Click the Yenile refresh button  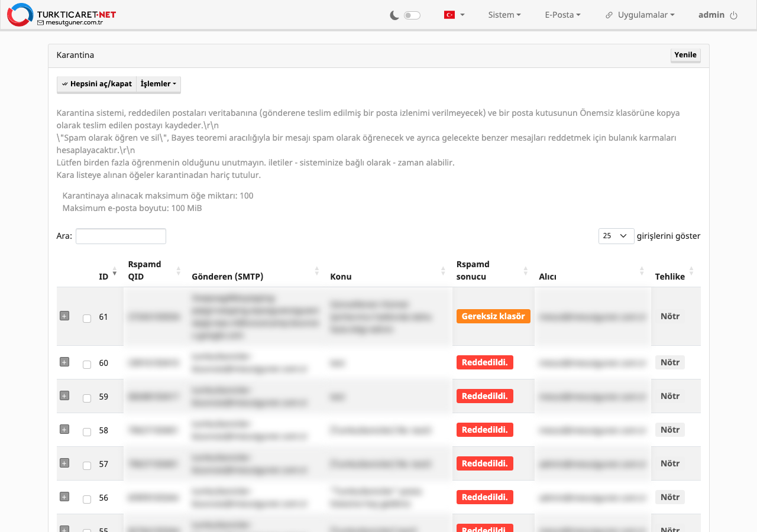click(x=685, y=55)
